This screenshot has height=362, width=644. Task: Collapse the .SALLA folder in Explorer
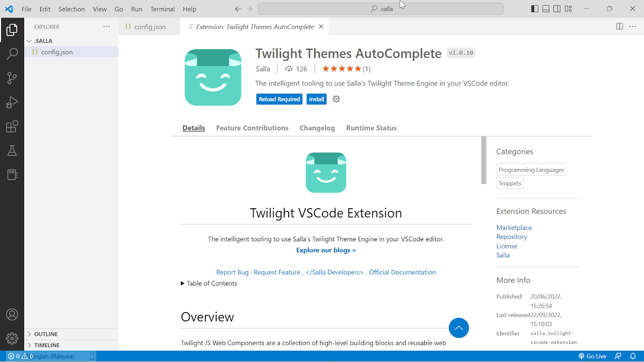point(29,41)
